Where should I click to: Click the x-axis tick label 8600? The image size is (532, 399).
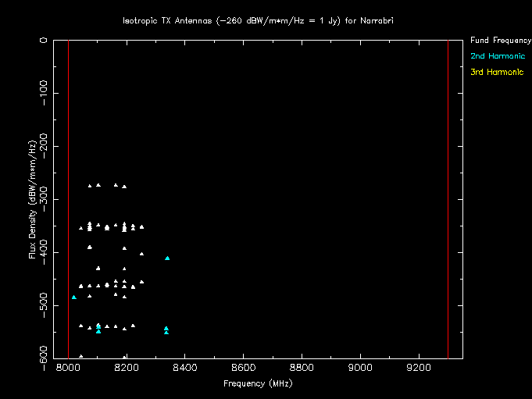pyautogui.click(x=243, y=368)
